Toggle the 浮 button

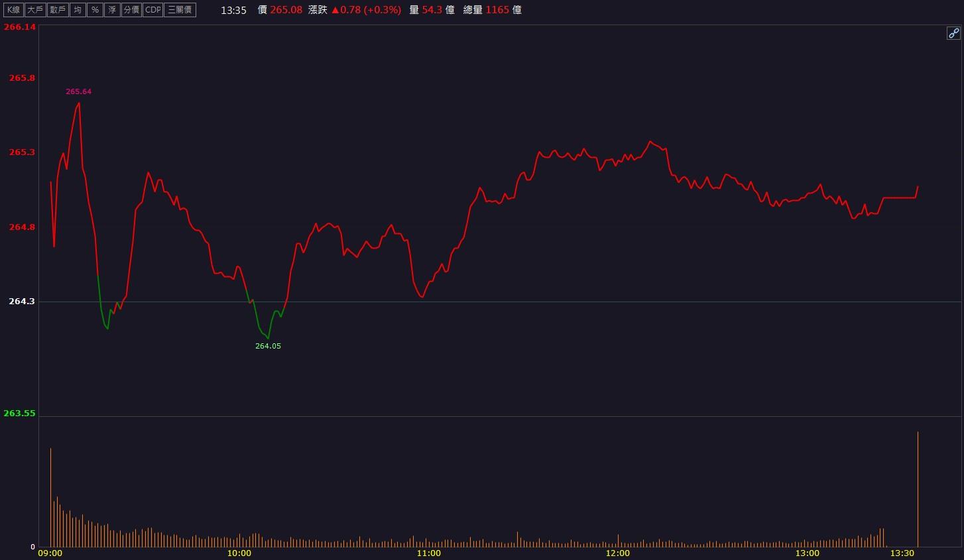coord(112,10)
